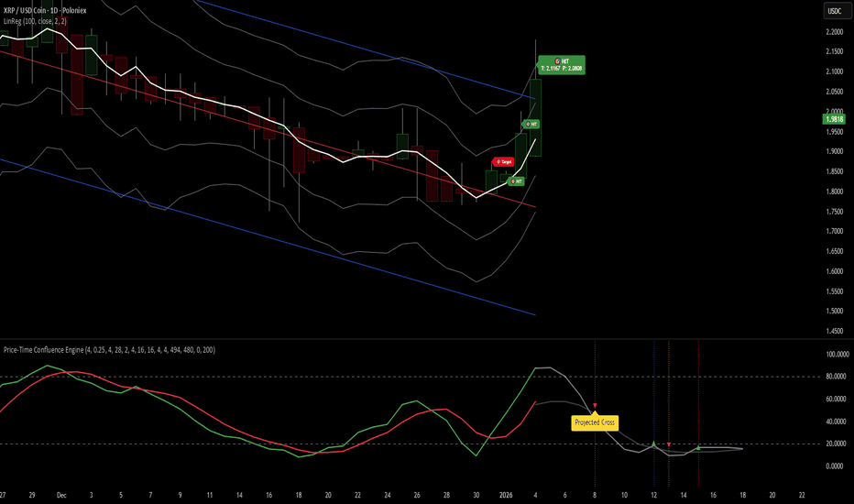This screenshot has height=504, width=854.
Task: Select the LinReg (100, close, 2, 2) legend
Action: pos(35,21)
